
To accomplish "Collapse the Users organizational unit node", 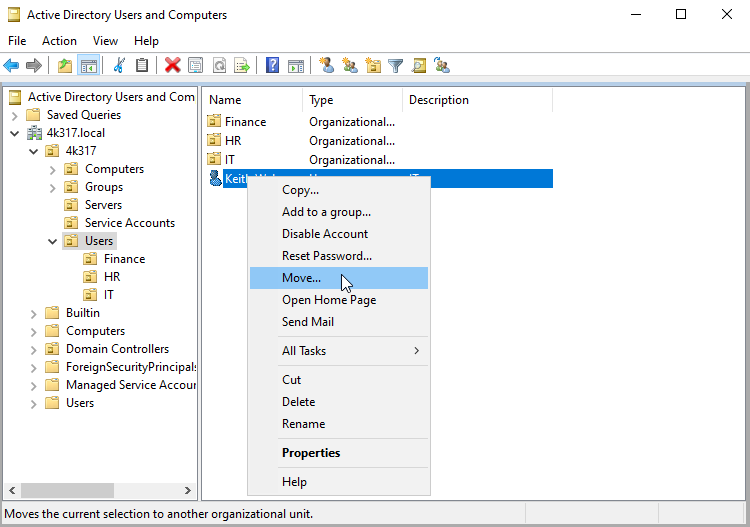I will click(52, 241).
